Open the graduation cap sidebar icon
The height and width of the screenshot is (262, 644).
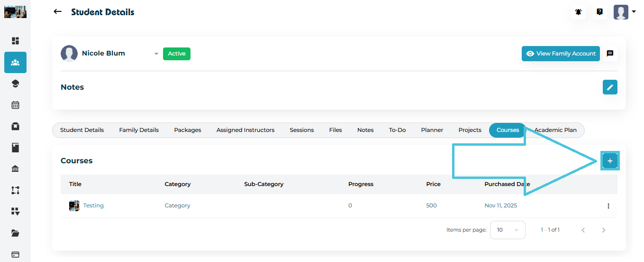point(15,84)
